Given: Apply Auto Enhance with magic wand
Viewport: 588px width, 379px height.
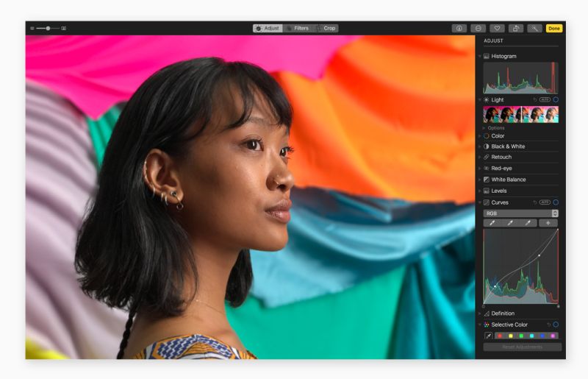Looking at the screenshot, I should tap(534, 28).
